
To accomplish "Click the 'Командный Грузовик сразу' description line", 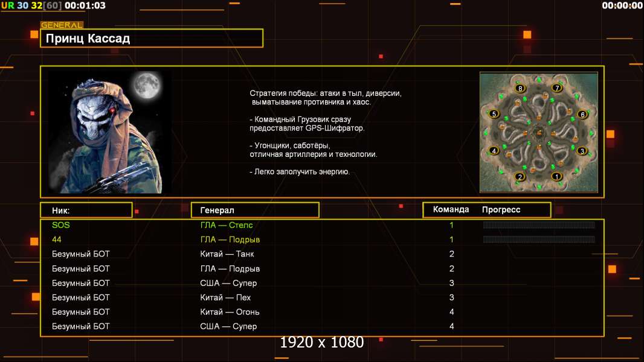I will click(300, 119).
